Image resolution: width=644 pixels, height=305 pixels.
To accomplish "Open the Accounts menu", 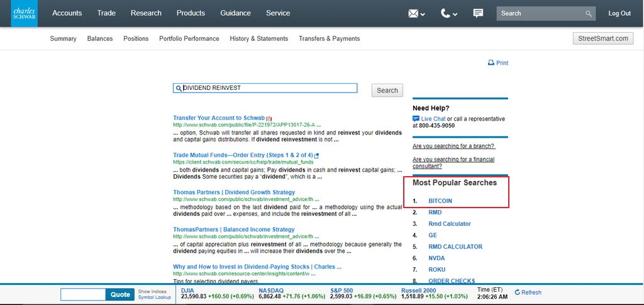I will tap(67, 13).
